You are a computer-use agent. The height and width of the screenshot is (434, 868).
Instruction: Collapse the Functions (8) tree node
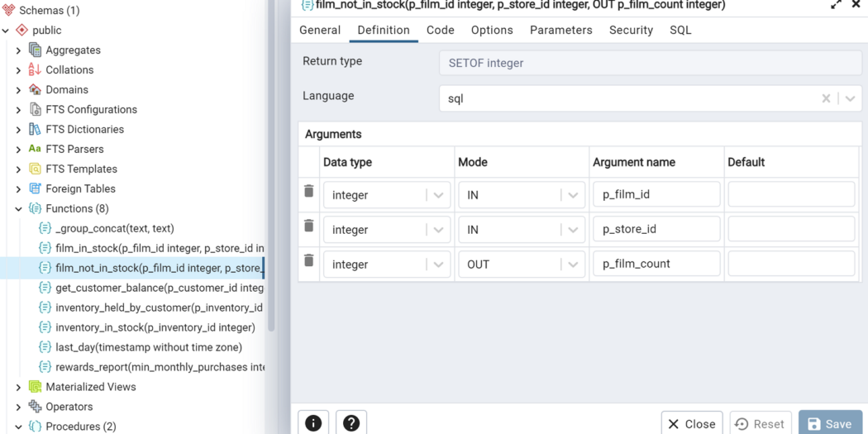(18, 208)
